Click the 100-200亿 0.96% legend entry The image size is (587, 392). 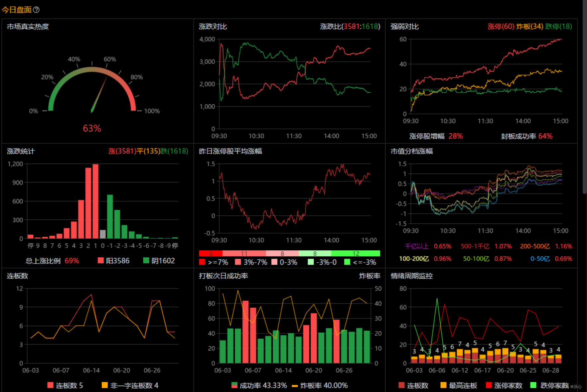[425, 259]
